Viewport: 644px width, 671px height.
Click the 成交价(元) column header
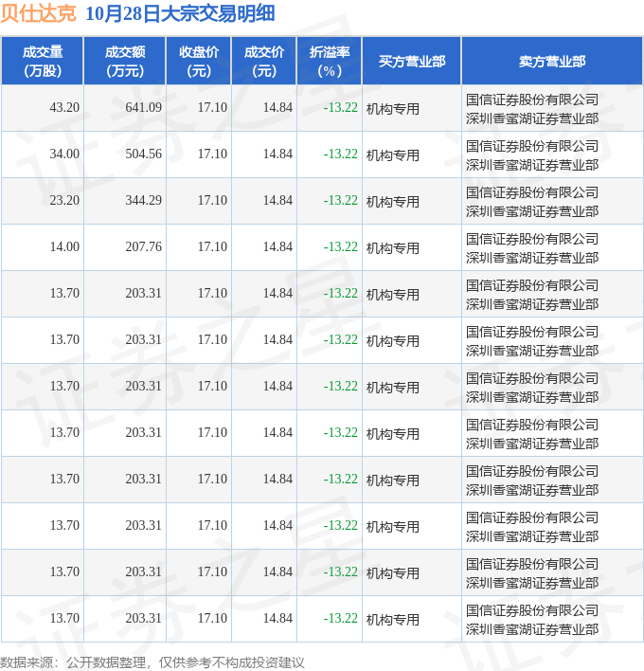tap(263, 62)
